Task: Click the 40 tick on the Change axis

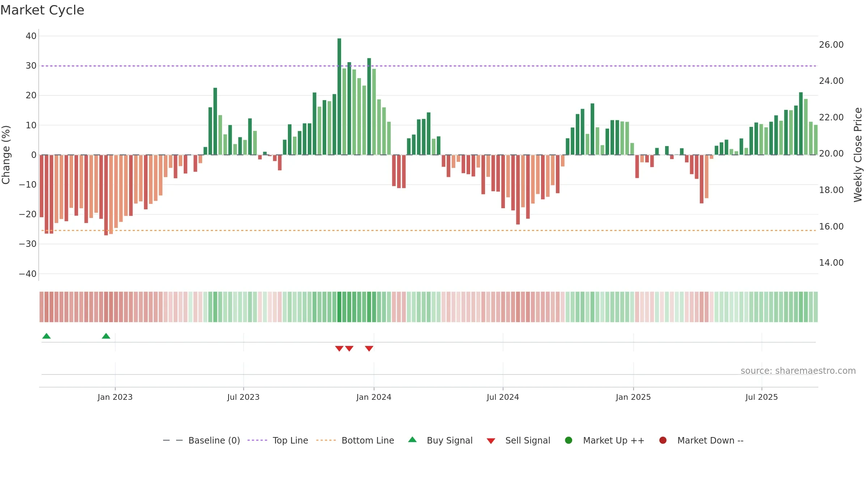Action: (x=31, y=36)
